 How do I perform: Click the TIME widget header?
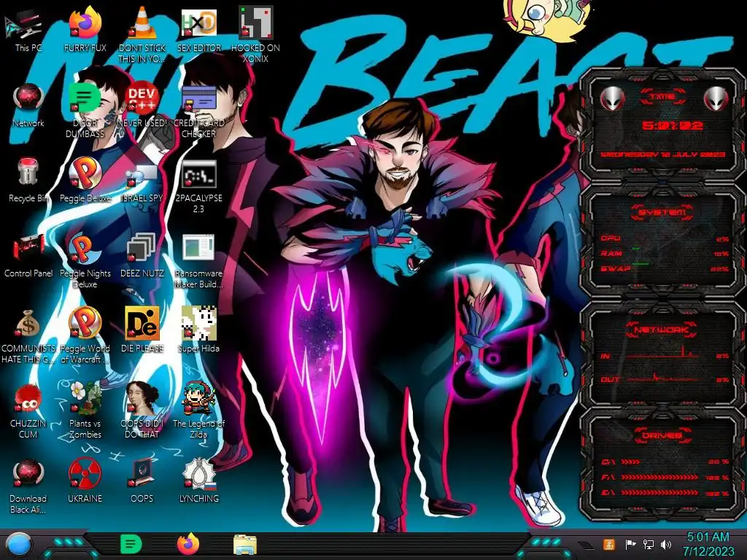662,97
